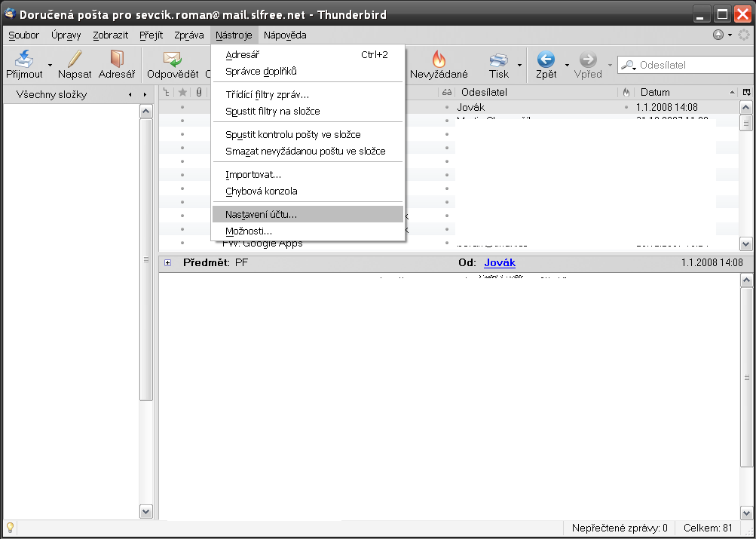Image resolution: width=756 pixels, height=539 pixels.
Task: Go back with the Zpět arrow icon
Action: (x=546, y=59)
